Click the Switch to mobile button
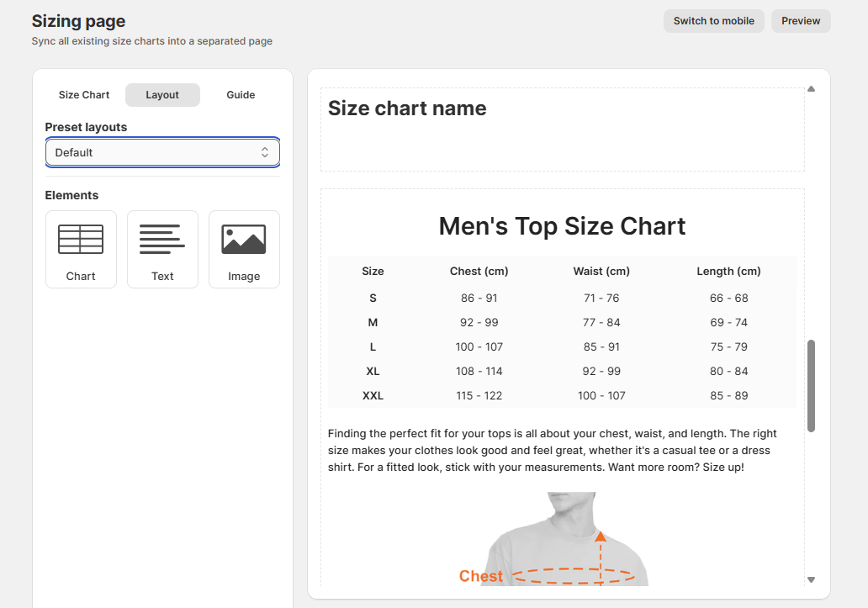Image resolution: width=868 pixels, height=608 pixels. click(713, 21)
